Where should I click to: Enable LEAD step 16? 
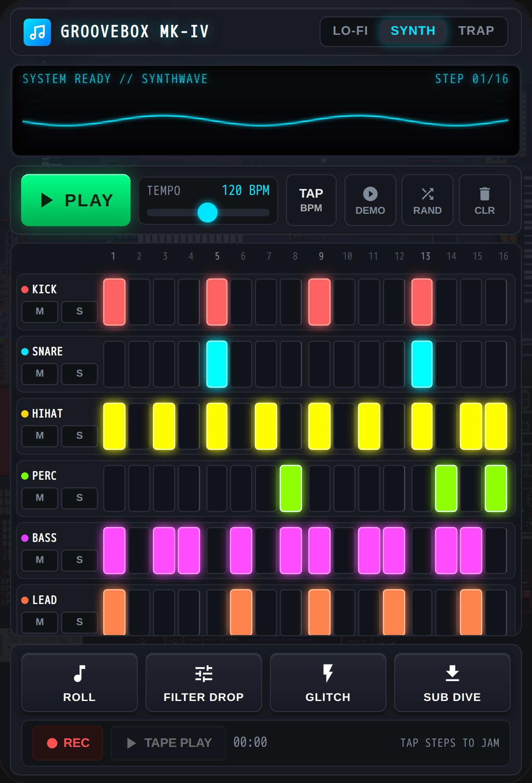(x=496, y=612)
